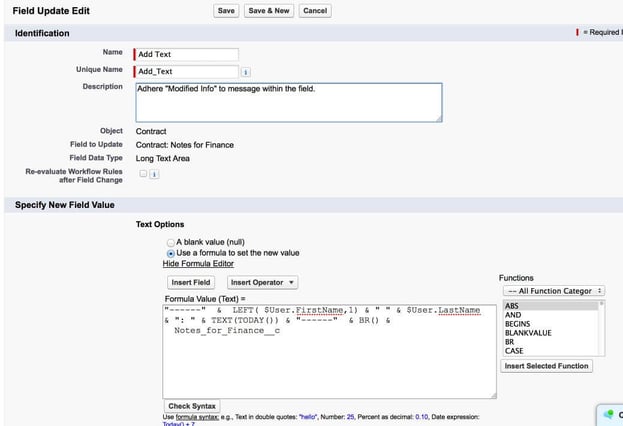This screenshot has height=426, width=623.
Task: Select ABS in the Functions list
Action: [x=512, y=305]
